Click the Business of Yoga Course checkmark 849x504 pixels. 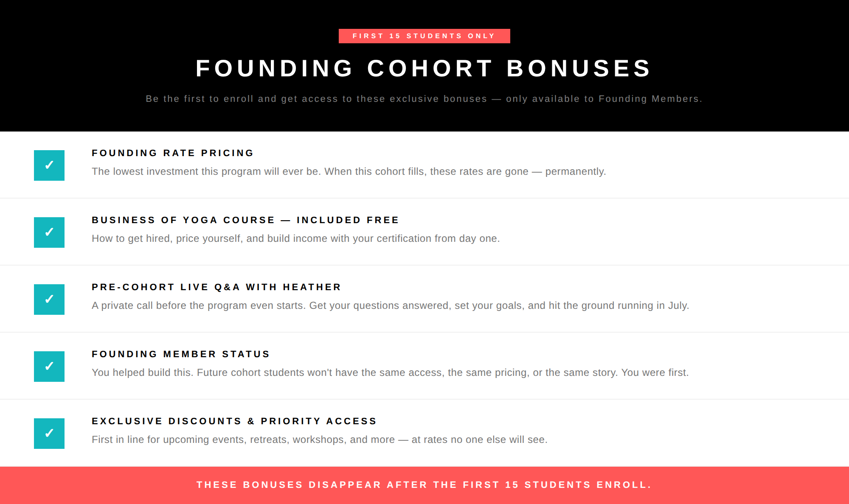pyautogui.click(x=49, y=232)
